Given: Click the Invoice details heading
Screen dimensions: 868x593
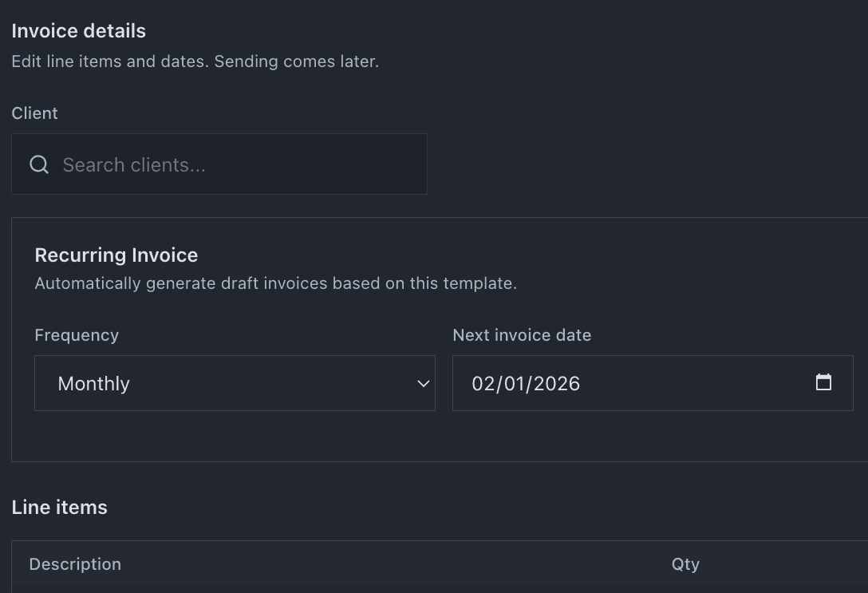Looking at the screenshot, I should 78,30.
